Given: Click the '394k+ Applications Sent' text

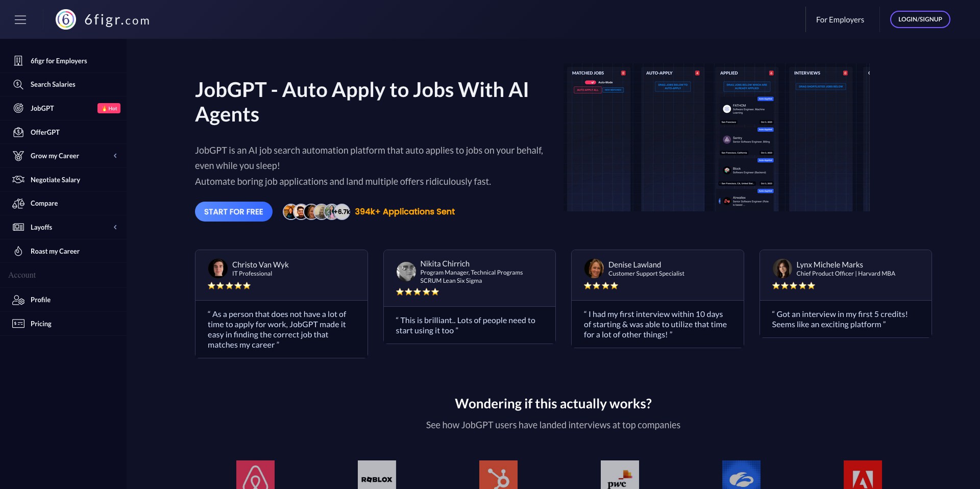Looking at the screenshot, I should click(x=405, y=211).
